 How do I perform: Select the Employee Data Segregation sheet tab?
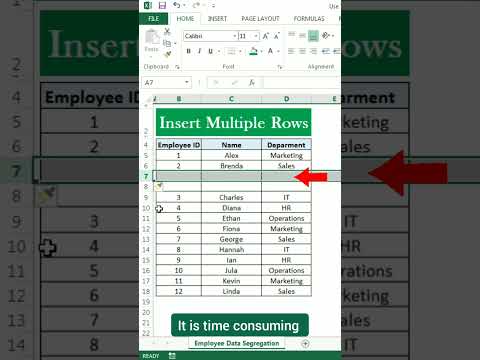click(237, 343)
